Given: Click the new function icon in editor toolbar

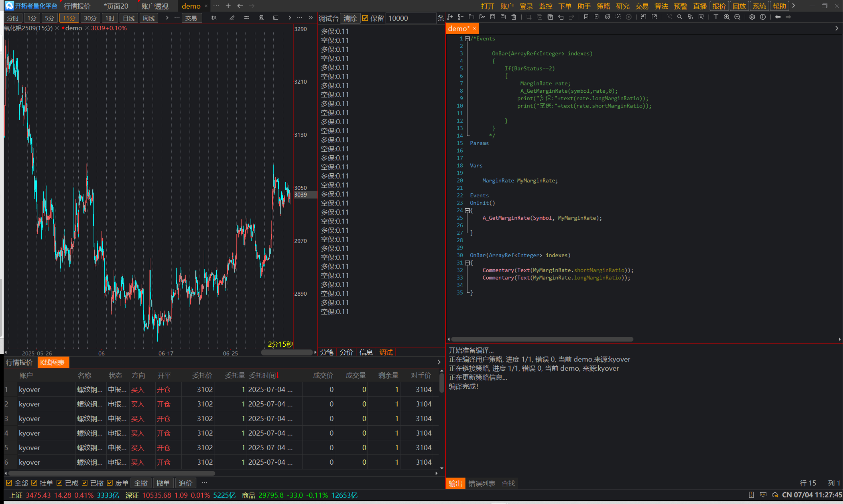Looking at the screenshot, I should pos(450,17).
